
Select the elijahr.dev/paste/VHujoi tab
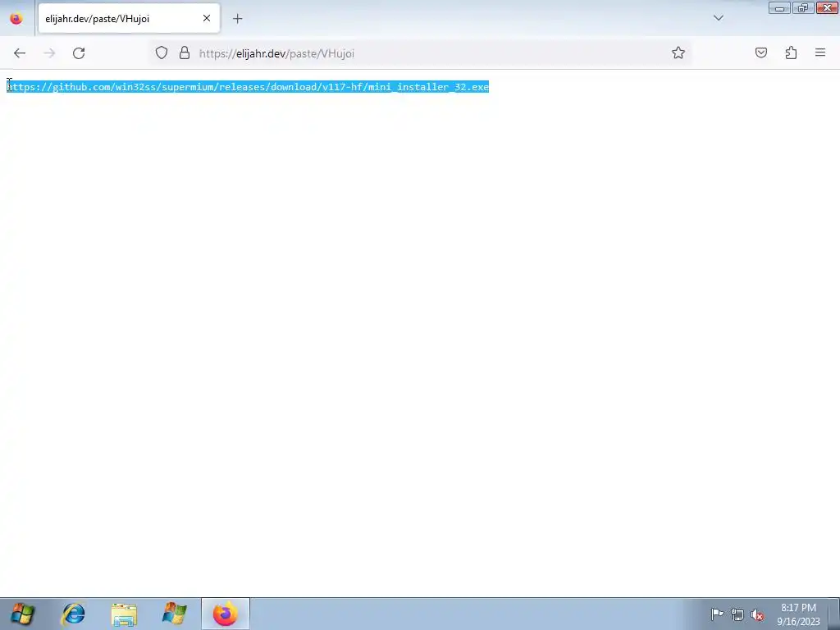click(x=129, y=18)
